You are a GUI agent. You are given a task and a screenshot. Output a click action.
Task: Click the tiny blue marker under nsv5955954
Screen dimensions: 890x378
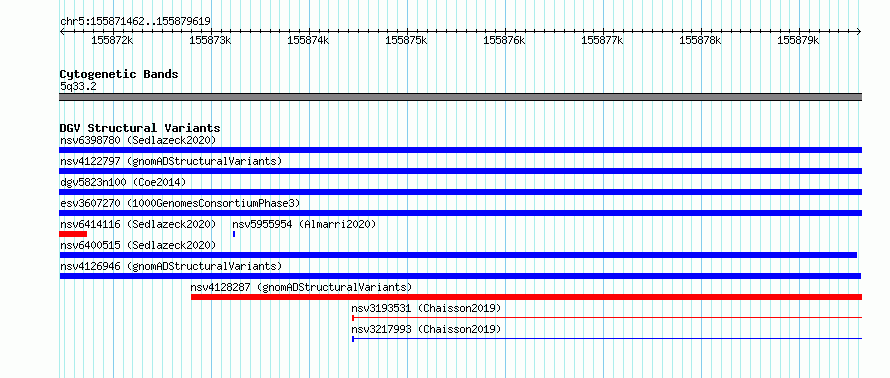[234, 234]
